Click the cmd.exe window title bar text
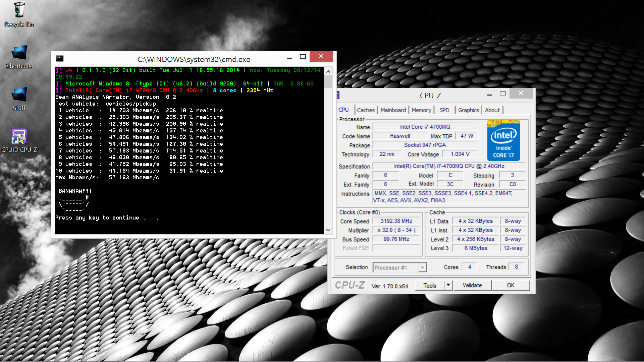644x362 pixels. (x=194, y=59)
